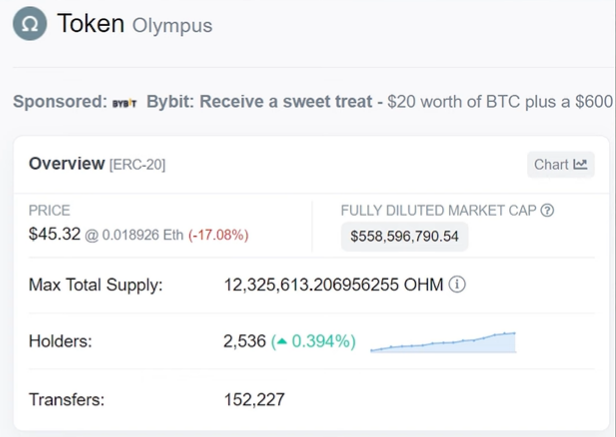Click the Token Olympus page title
616x437 pixels.
[x=135, y=24]
